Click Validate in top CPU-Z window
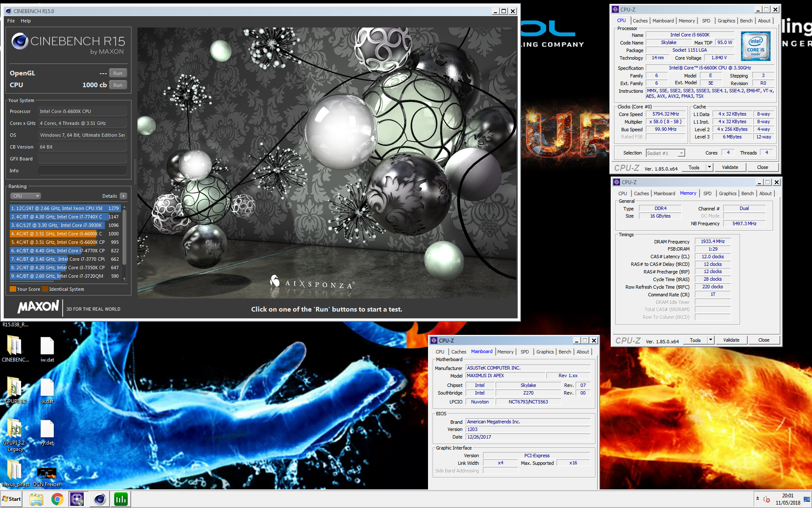 click(x=730, y=167)
